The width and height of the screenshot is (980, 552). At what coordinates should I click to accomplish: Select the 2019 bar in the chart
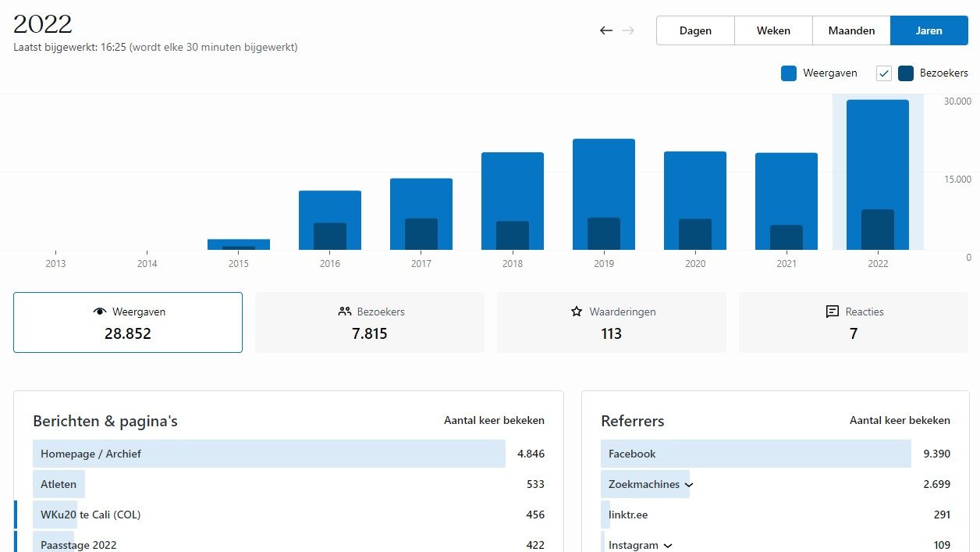point(604,195)
